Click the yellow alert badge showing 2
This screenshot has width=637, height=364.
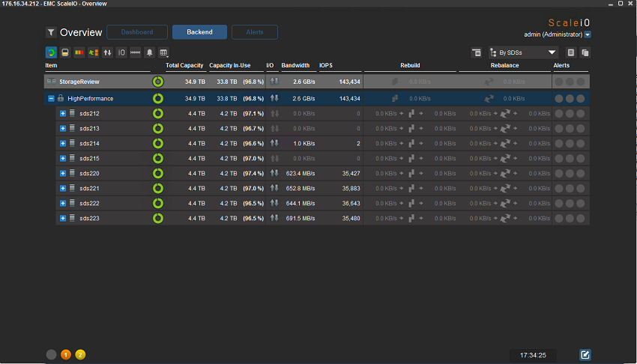80,355
